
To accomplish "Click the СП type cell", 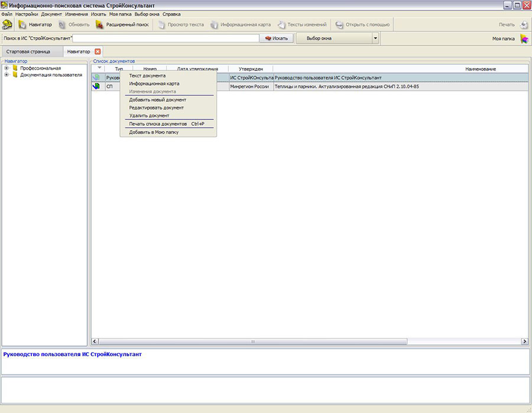I will tap(113, 86).
